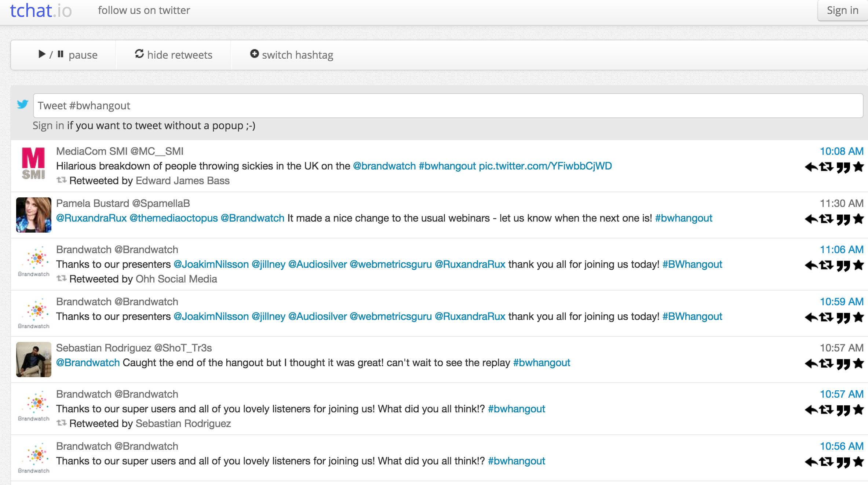This screenshot has width=868, height=485.
Task: Open MediaCom SMI avatar thumbnail
Action: (x=33, y=163)
